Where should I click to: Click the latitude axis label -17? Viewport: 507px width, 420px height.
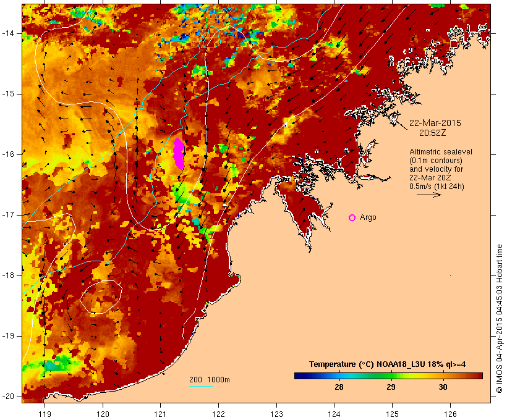[8, 215]
